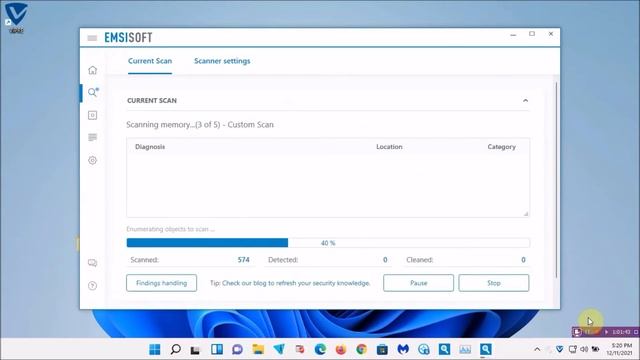Open Task View on the taskbar
The height and width of the screenshot is (360, 640).
click(x=196, y=349)
